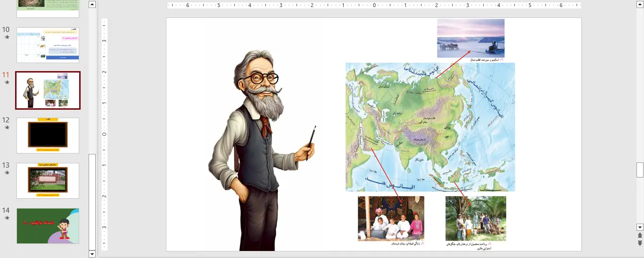Screen dimensions: 644x258
Task: Select slide 10 thumbnail
Action: pyautogui.click(x=48, y=45)
